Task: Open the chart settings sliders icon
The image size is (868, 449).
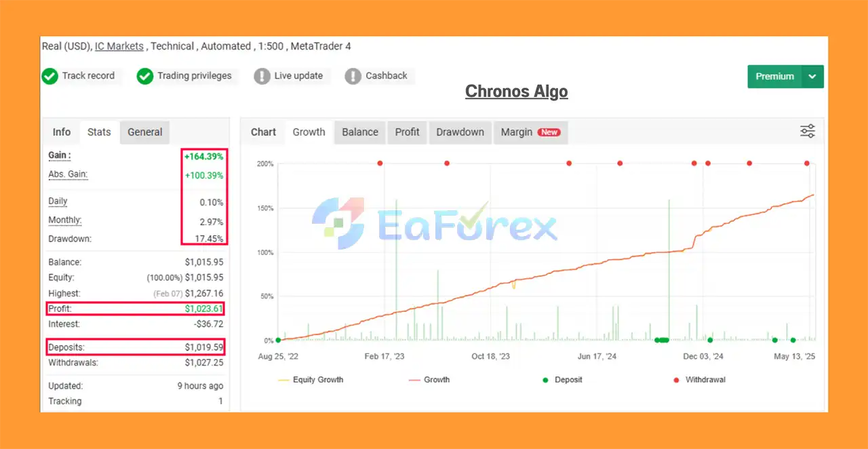Action: click(x=808, y=132)
